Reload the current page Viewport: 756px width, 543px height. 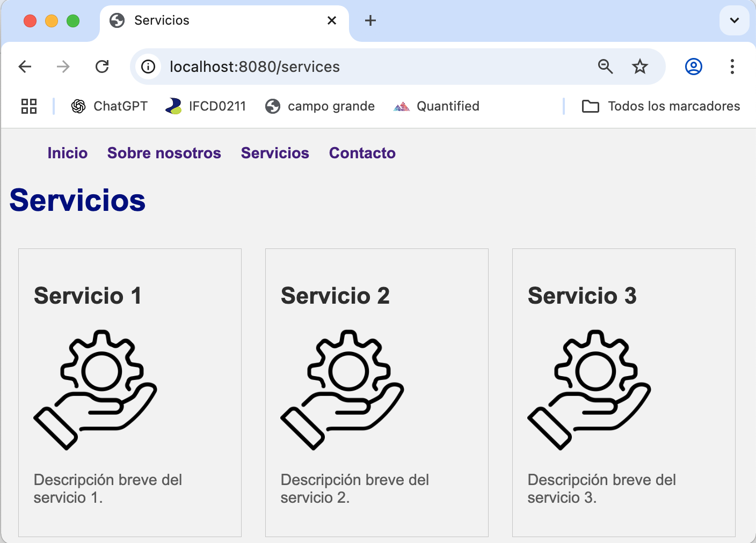click(103, 67)
